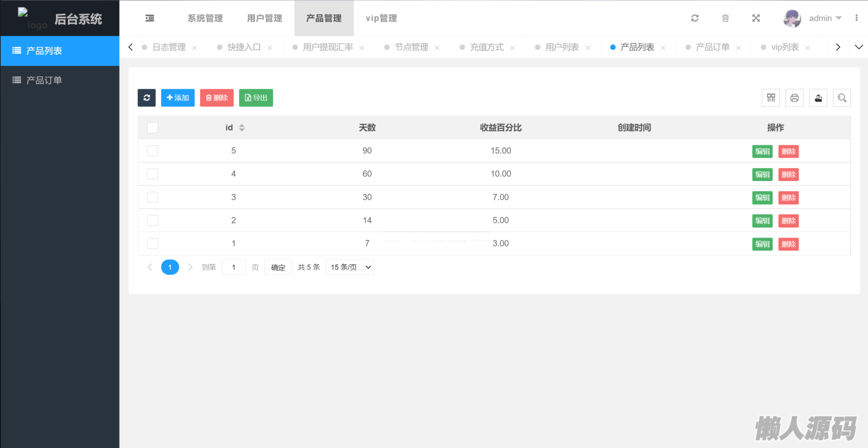Open the 15 条/页 page size dropdown
The width and height of the screenshot is (868, 448).
(x=350, y=267)
